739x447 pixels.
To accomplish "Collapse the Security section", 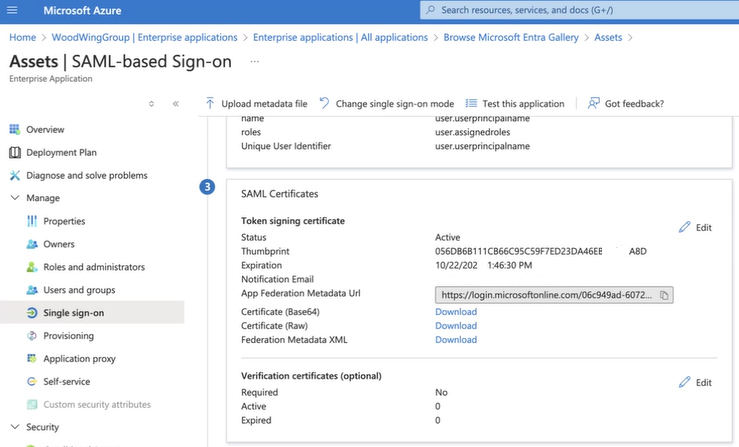I will tap(15, 427).
